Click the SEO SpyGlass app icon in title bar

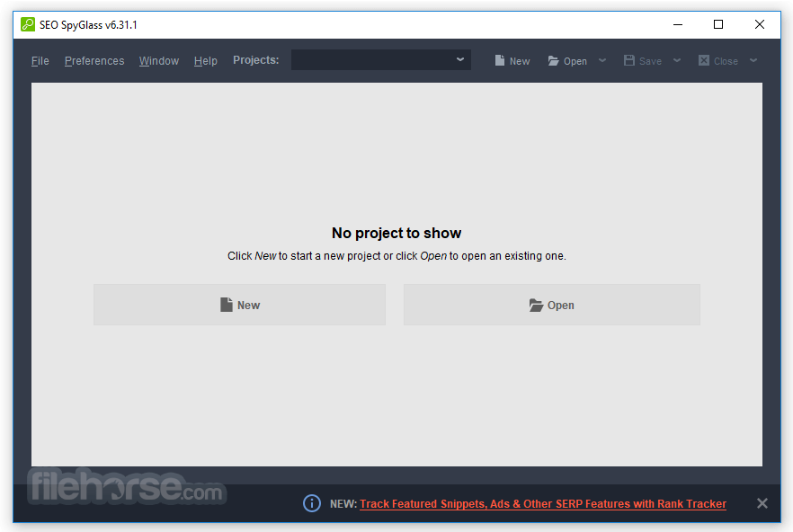click(27, 24)
